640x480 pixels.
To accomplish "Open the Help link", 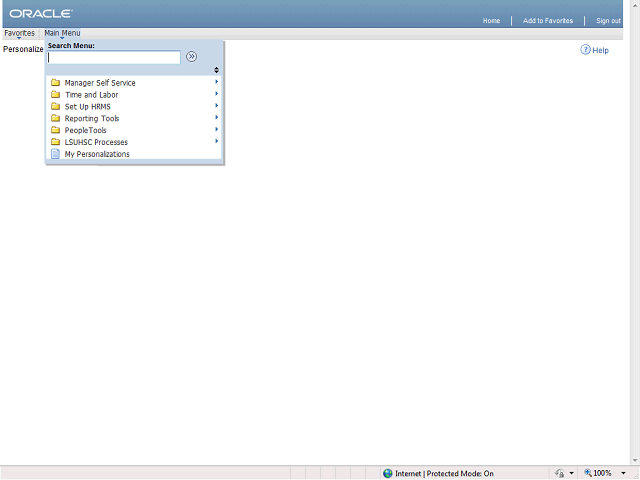I will tap(600, 50).
